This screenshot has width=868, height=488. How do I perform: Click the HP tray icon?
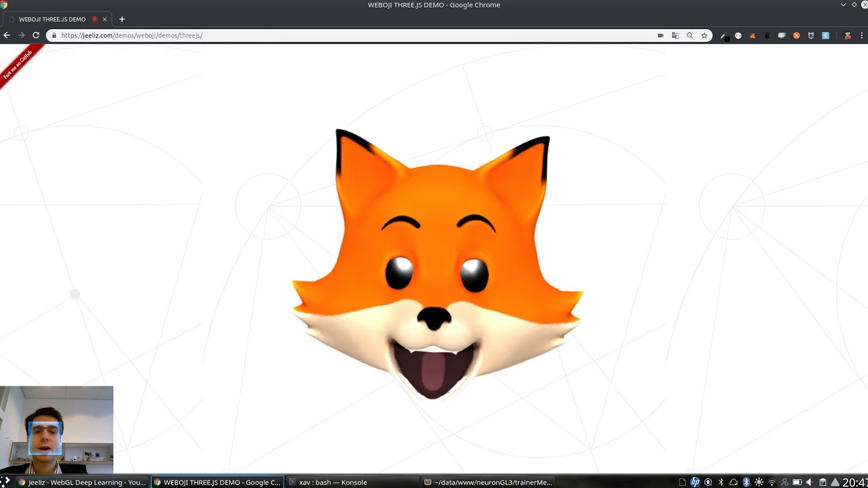(695, 482)
